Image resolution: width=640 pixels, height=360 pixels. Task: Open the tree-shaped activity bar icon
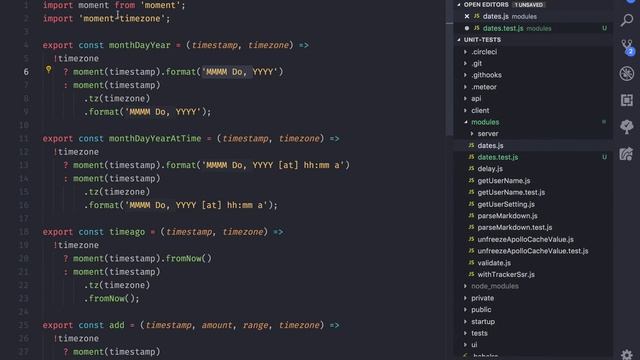(x=627, y=127)
